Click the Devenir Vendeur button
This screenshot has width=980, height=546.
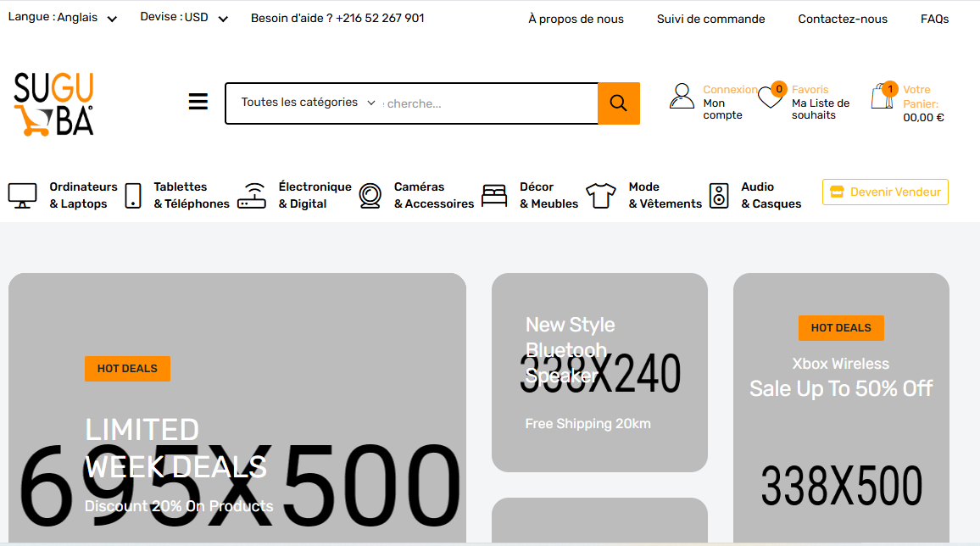885,192
